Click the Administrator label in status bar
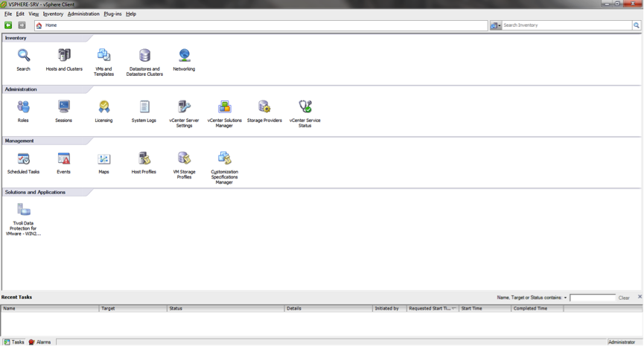 (622, 342)
